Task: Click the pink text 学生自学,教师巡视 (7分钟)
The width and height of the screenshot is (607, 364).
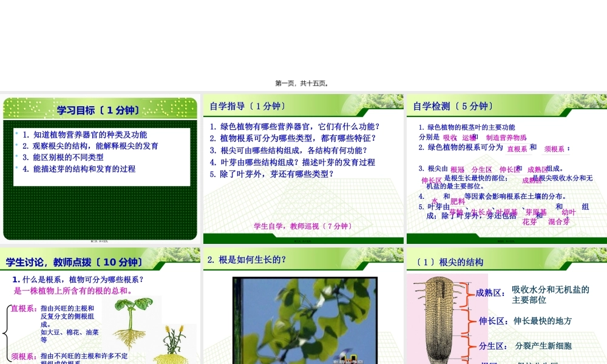Action: [x=303, y=226]
